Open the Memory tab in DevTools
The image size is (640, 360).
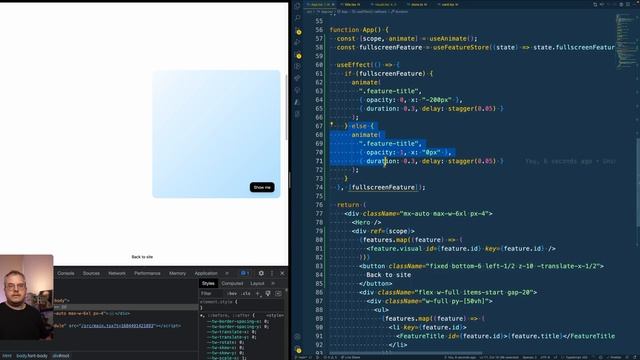[177, 273]
